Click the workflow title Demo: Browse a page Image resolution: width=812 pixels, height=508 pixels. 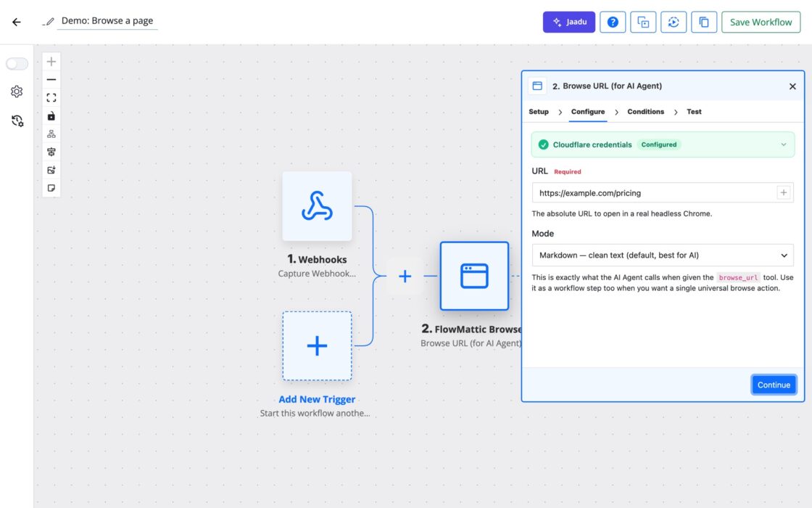coord(107,21)
